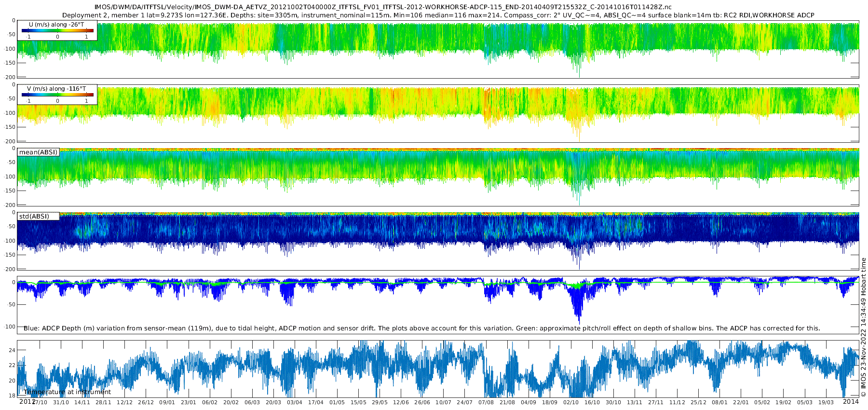Click the '24/07' date tick label

pos(464,402)
